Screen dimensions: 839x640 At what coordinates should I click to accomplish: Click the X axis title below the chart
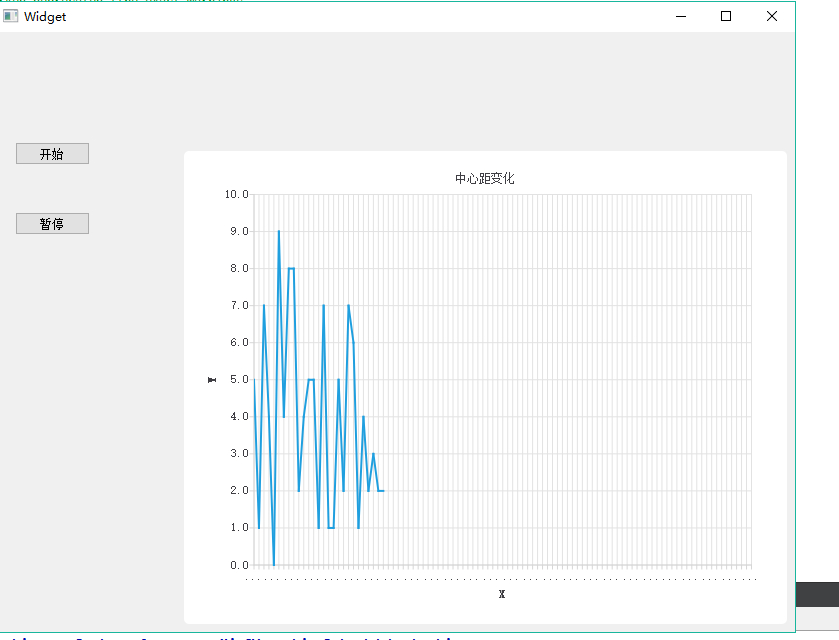pos(502,594)
